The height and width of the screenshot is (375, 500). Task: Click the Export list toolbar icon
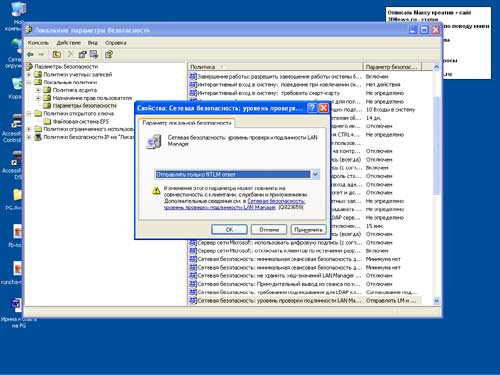click(x=94, y=54)
